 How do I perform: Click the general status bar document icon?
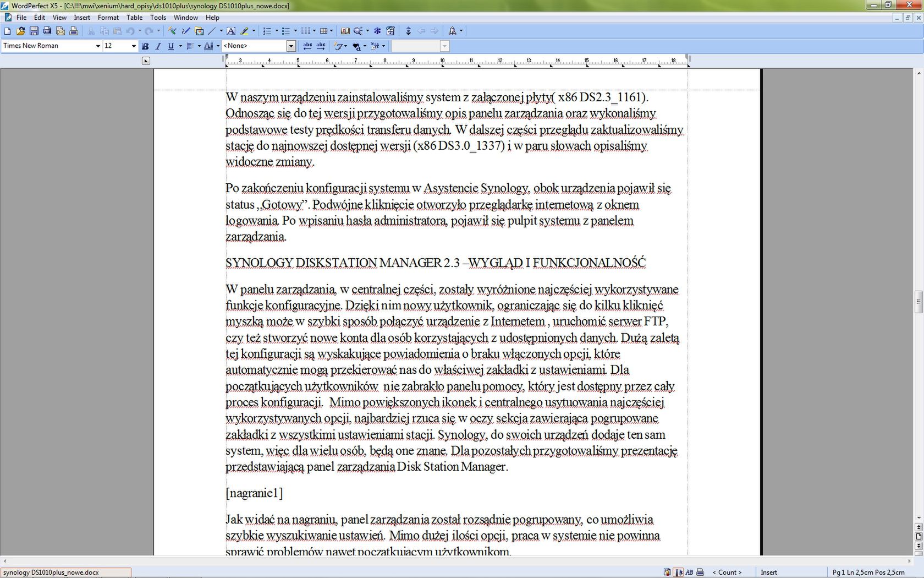pos(667,572)
